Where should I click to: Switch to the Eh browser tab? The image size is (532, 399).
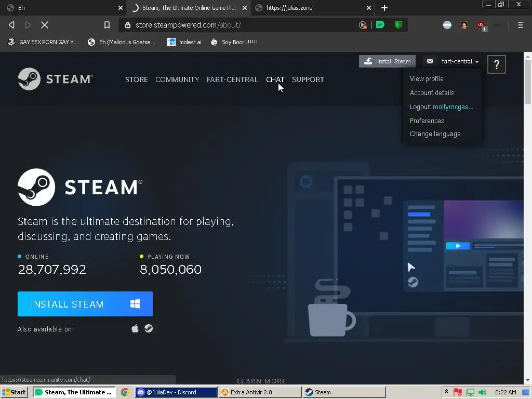tap(63, 8)
